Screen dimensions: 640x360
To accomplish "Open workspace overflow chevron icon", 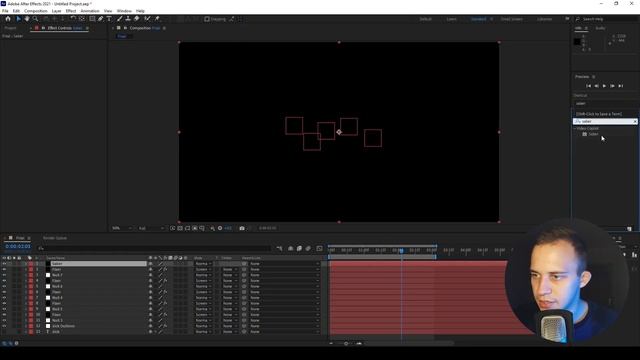I will point(567,19).
